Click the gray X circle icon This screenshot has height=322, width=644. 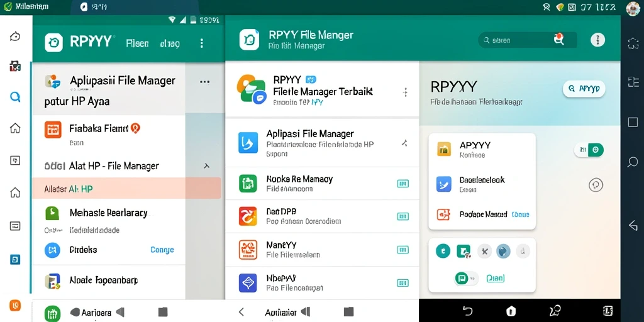(x=484, y=251)
